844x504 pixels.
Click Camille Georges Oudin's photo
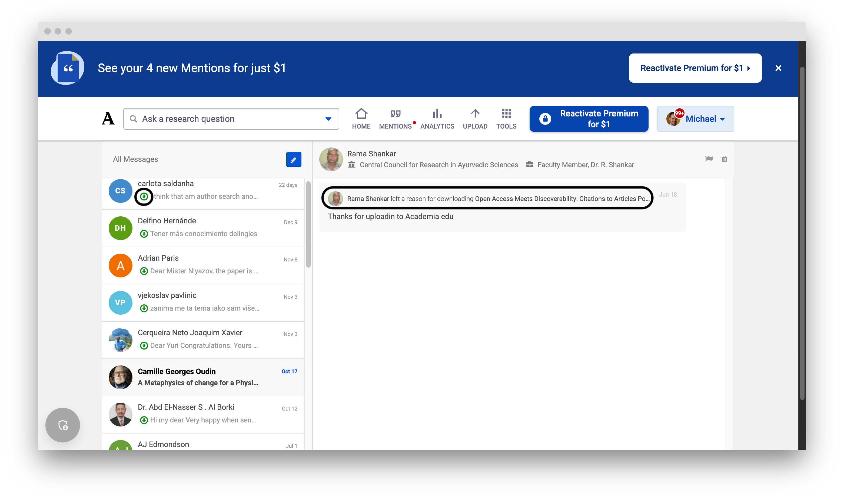click(120, 377)
